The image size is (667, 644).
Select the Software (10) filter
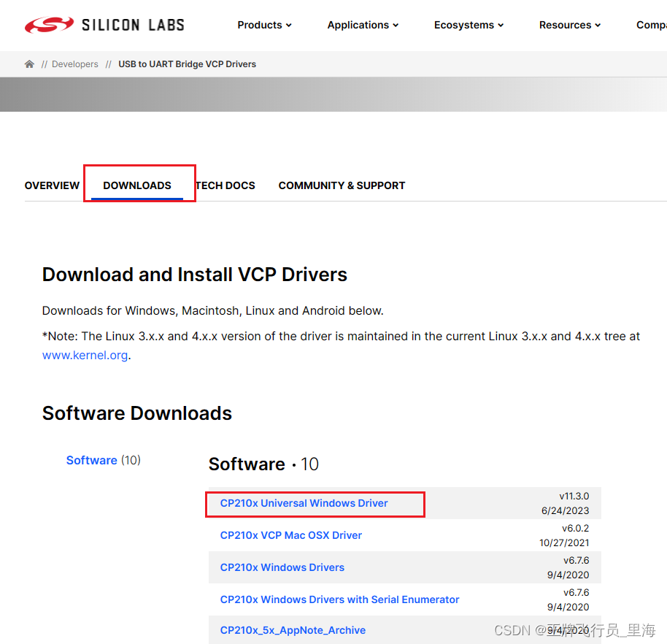104,460
